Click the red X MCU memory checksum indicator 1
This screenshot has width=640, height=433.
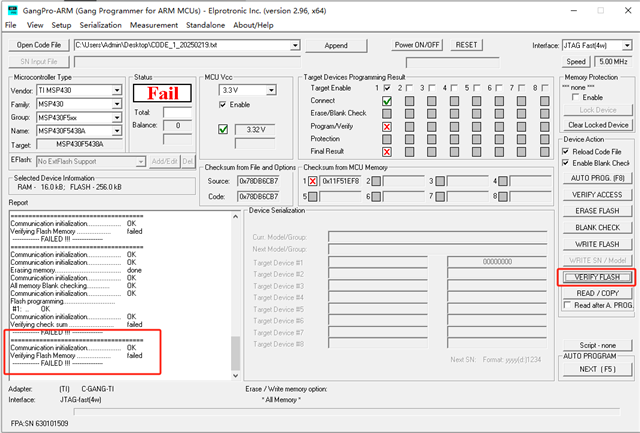313,181
